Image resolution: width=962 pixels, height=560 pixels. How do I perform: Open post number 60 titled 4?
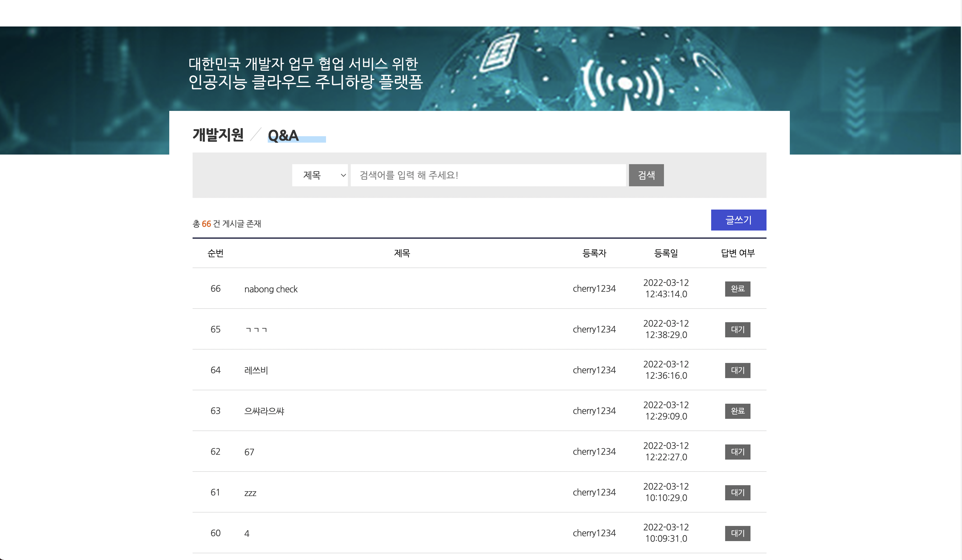click(246, 533)
